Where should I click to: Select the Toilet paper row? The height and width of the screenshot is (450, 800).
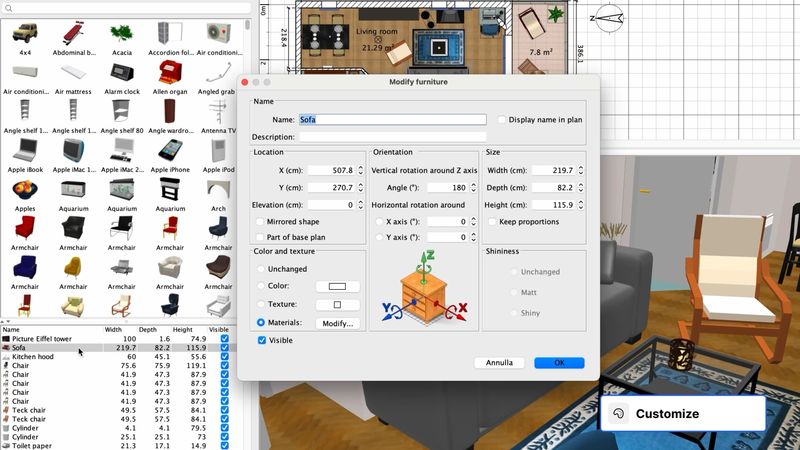pyautogui.click(x=118, y=445)
